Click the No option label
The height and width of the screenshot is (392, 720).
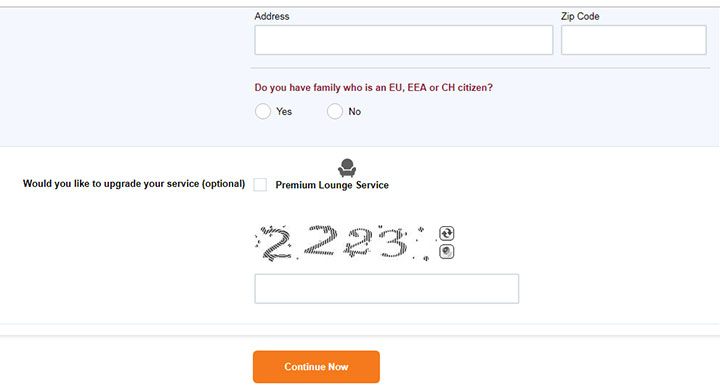coord(354,112)
